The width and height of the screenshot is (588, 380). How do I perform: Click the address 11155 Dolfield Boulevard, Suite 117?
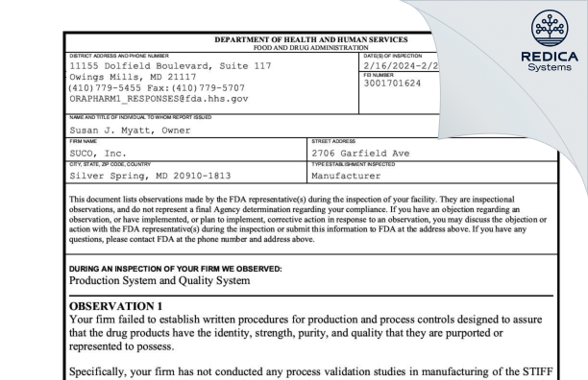(170, 66)
